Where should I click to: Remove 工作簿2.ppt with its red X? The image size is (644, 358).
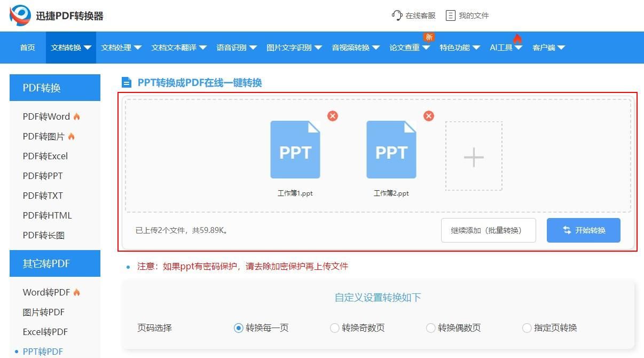429,116
